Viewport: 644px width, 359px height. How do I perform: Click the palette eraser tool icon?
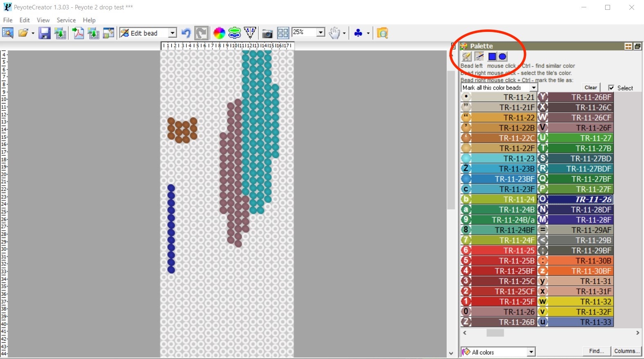coord(467,57)
